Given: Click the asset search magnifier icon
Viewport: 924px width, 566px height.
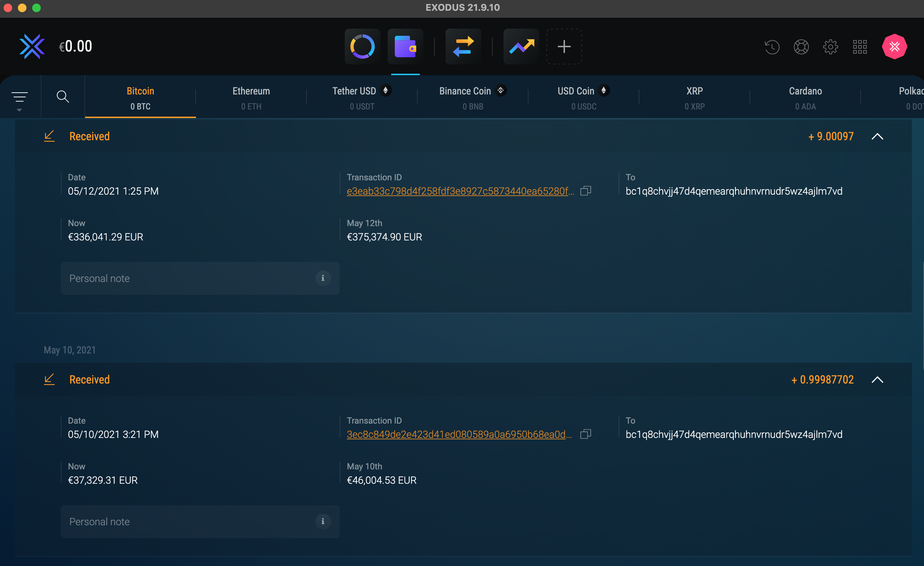Looking at the screenshot, I should [x=63, y=96].
